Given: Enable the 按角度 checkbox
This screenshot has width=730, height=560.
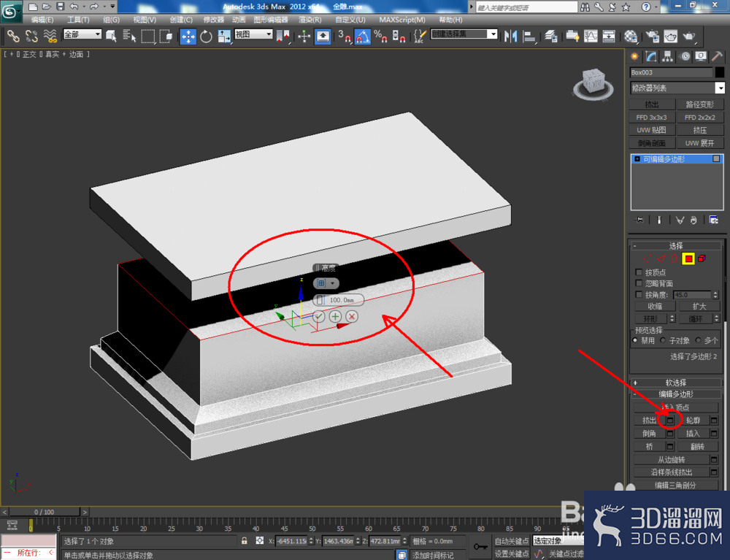Looking at the screenshot, I should (x=639, y=294).
